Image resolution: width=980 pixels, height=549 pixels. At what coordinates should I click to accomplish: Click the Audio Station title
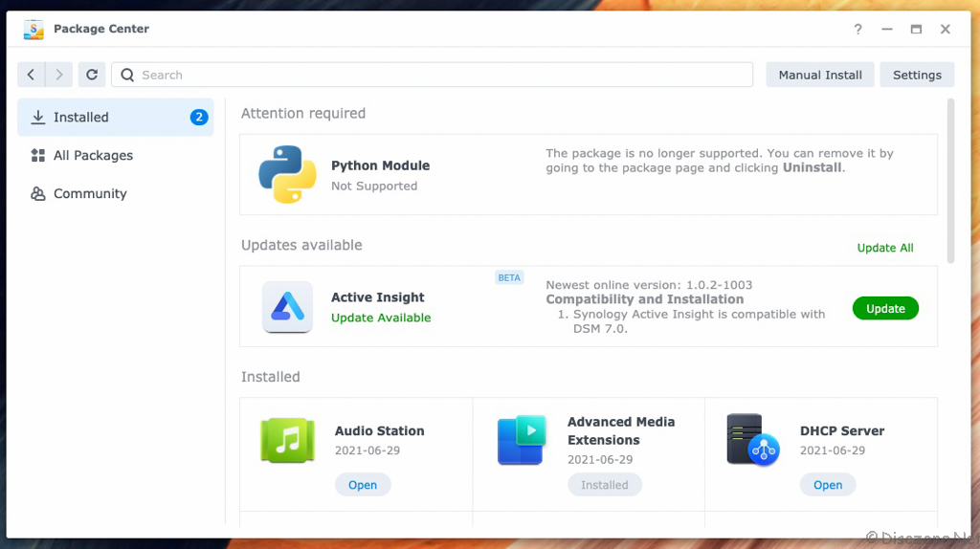click(379, 431)
